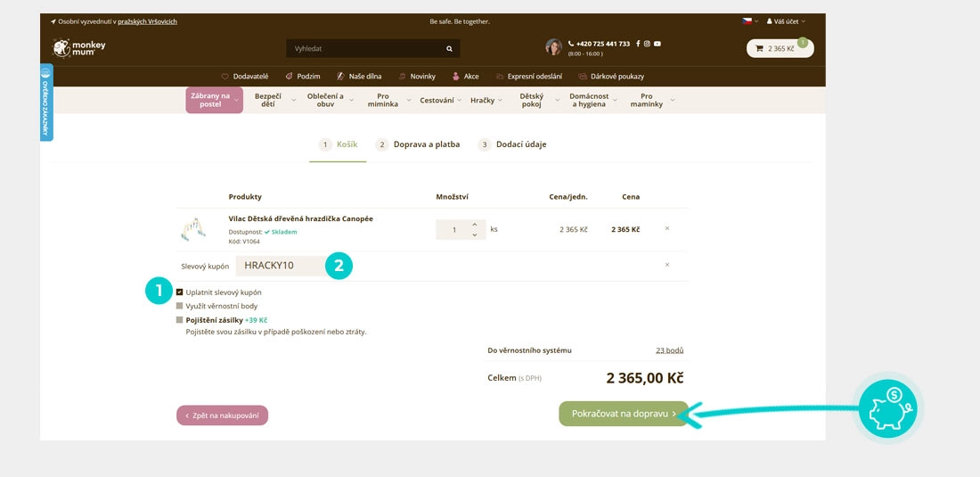The height and width of the screenshot is (477, 980).
Task: Open the Facebook social icon
Action: [x=638, y=44]
